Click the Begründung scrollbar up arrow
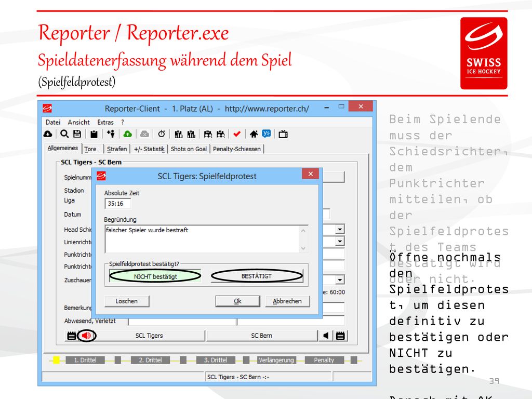 coord(303,231)
